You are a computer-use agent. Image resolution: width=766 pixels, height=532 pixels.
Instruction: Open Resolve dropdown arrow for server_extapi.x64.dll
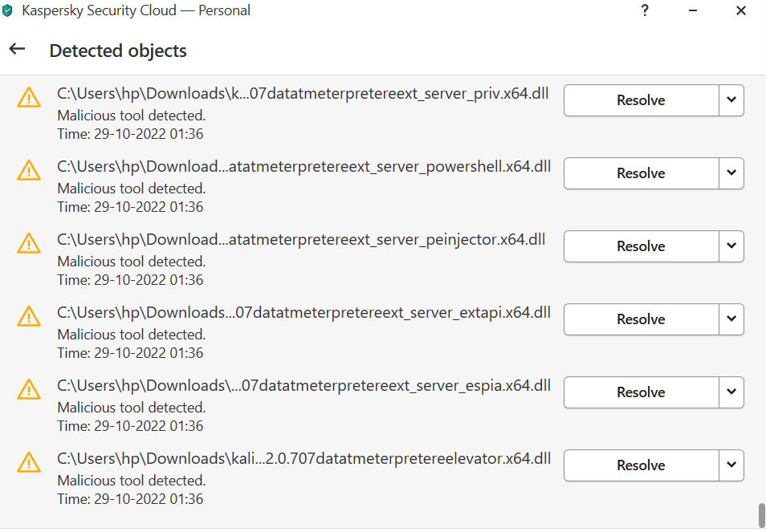731,319
